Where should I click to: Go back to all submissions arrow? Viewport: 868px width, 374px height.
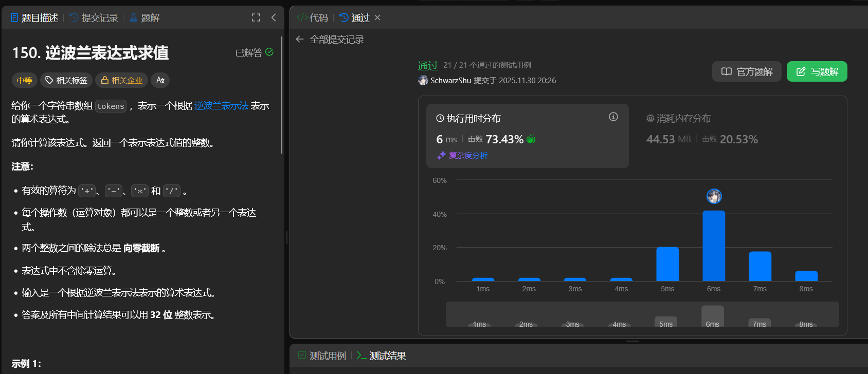(300, 39)
